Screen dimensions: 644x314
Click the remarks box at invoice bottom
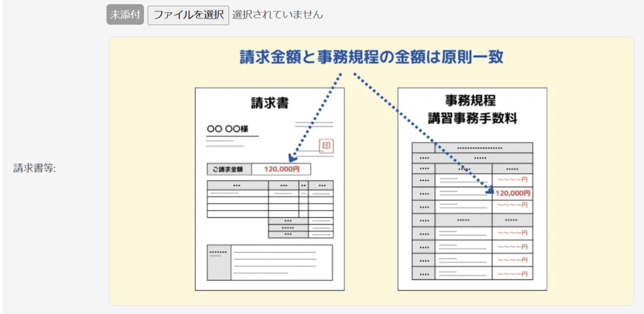pos(270,262)
